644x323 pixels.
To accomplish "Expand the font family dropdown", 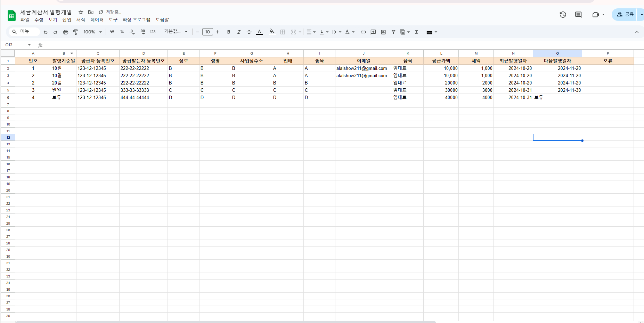I will coord(176,32).
